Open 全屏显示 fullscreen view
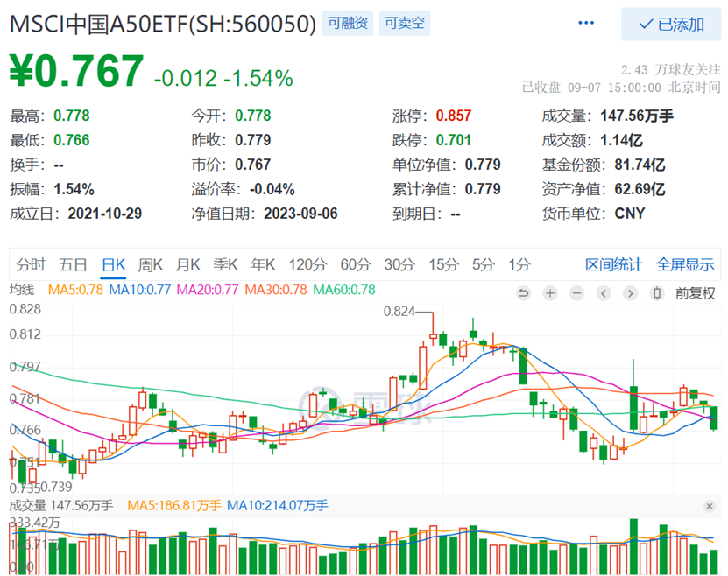The width and height of the screenshot is (728, 576). [685, 265]
